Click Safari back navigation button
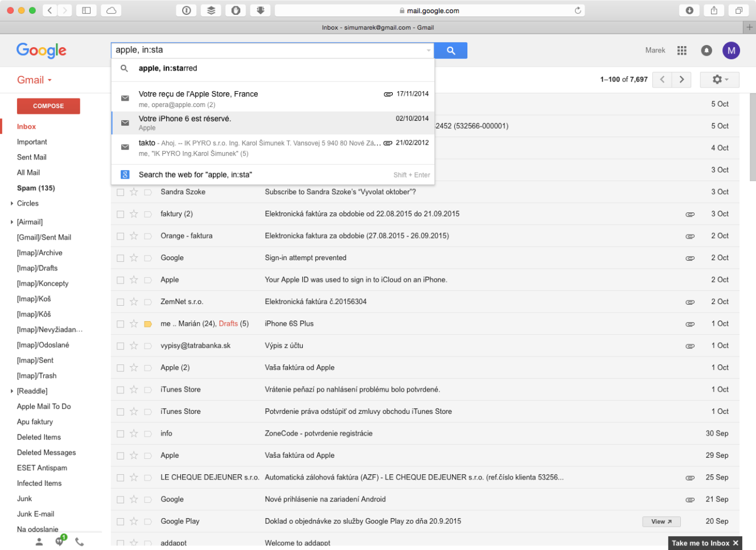Viewport: 756px width, 550px height. pos(50,10)
